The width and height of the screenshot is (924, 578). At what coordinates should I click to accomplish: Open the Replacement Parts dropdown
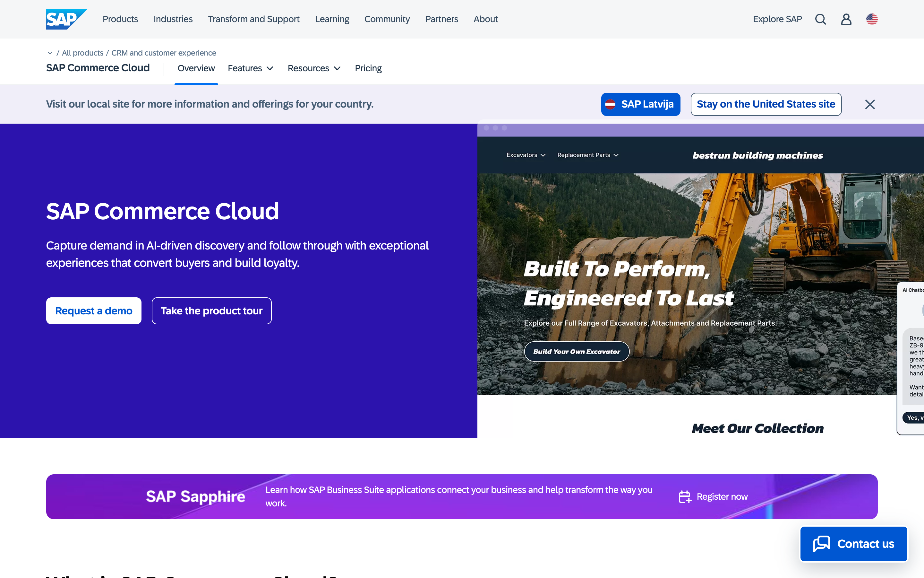click(588, 155)
